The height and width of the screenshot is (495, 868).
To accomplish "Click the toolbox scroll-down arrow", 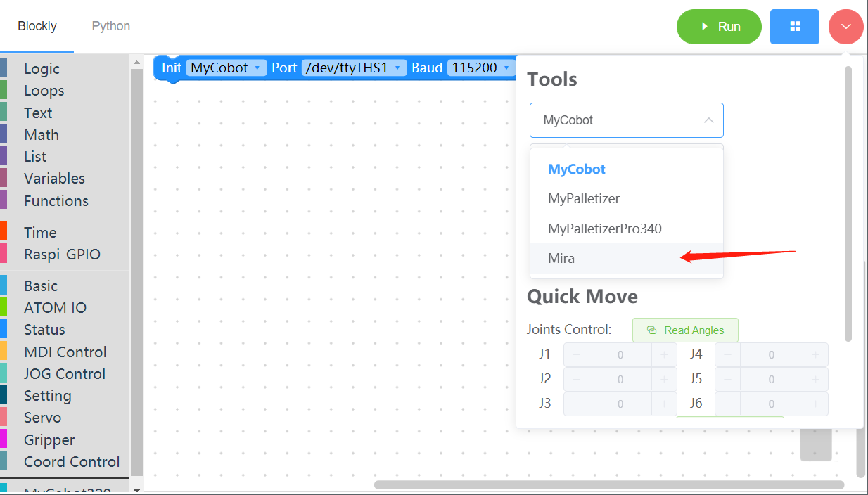I will [136, 489].
